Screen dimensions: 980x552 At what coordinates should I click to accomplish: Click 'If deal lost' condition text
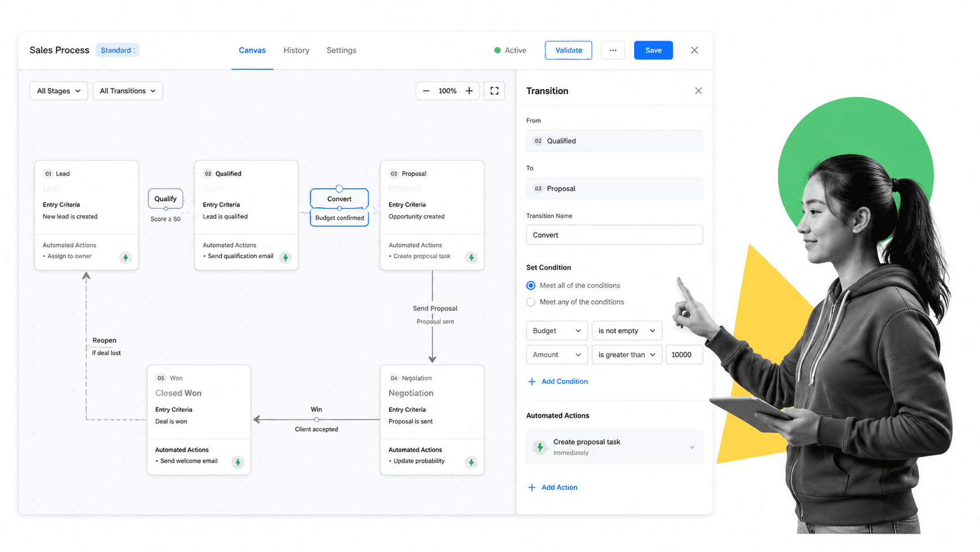coord(106,353)
